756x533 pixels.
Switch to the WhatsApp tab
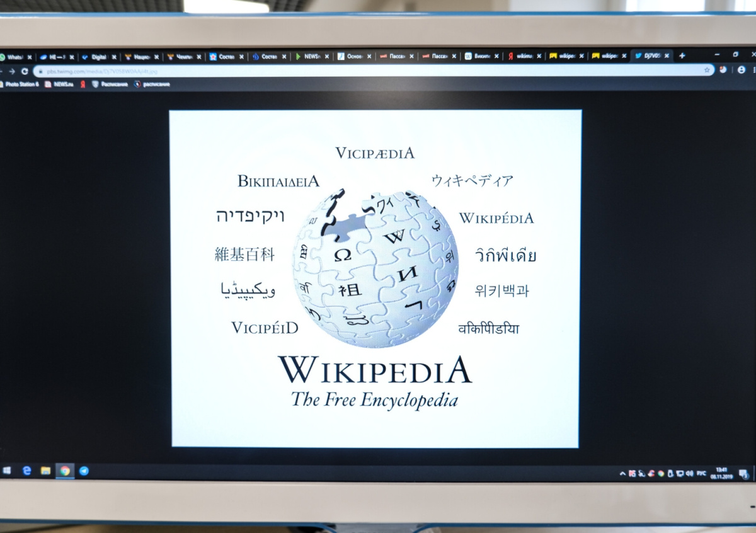click(x=13, y=57)
